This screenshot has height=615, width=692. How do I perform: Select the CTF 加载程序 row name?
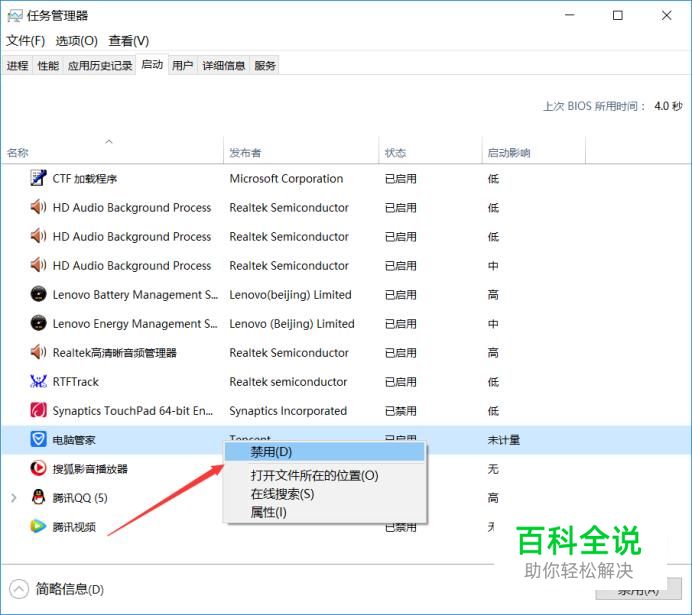(84, 179)
